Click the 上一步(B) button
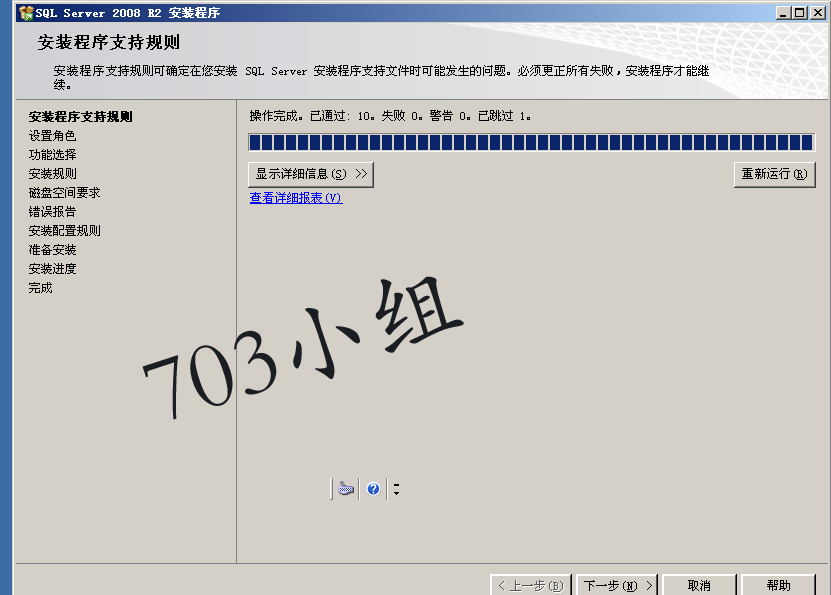 pyautogui.click(x=531, y=585)
